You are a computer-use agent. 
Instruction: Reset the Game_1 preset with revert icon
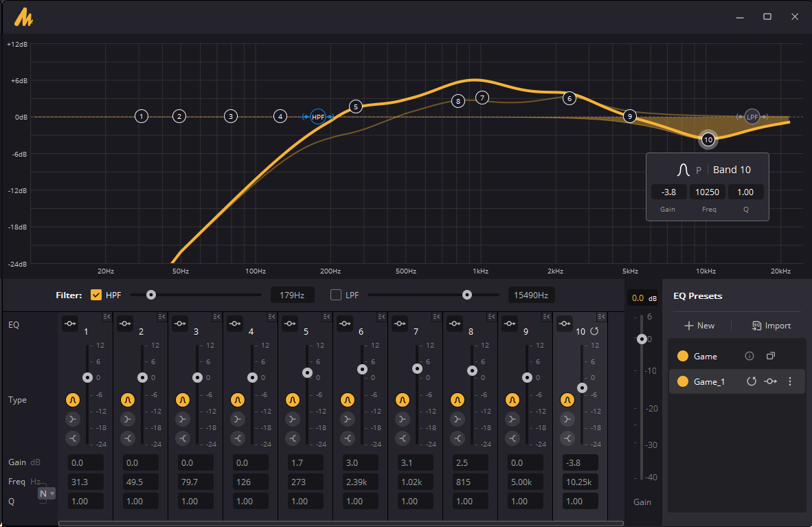click(x=752, y=381)
